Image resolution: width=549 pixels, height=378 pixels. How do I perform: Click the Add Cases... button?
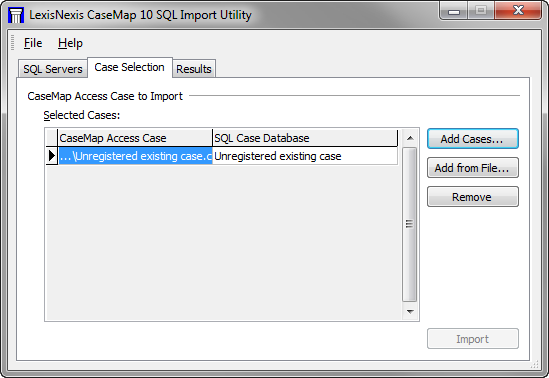click(x=472, y=139)
